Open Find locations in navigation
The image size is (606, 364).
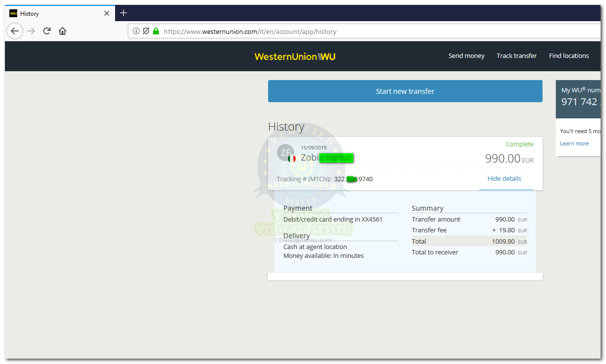point(569,56)
